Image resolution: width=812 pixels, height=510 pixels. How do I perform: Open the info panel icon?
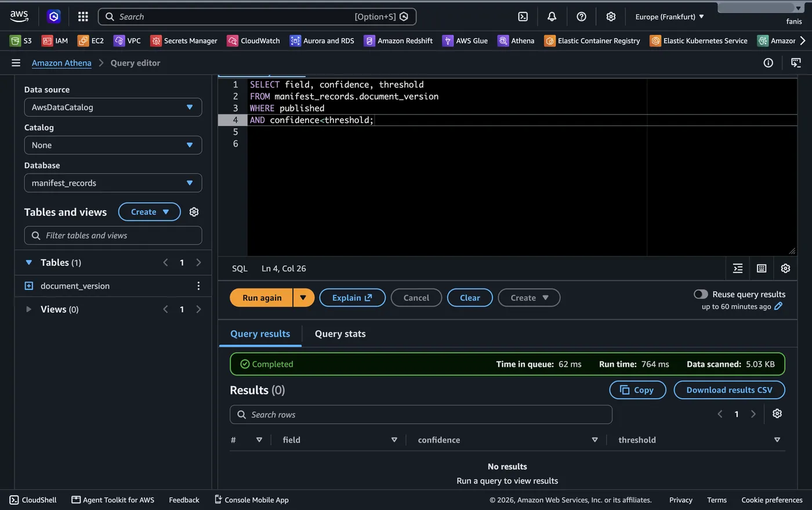coord(768,63)
